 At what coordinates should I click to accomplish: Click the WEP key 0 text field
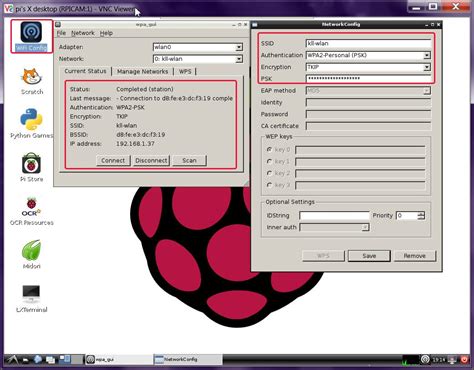360,150
